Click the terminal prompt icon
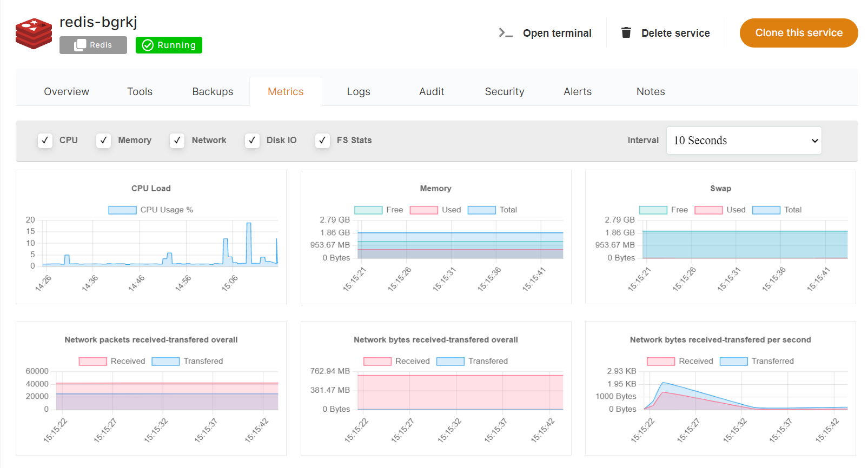 tap(505, 33)
